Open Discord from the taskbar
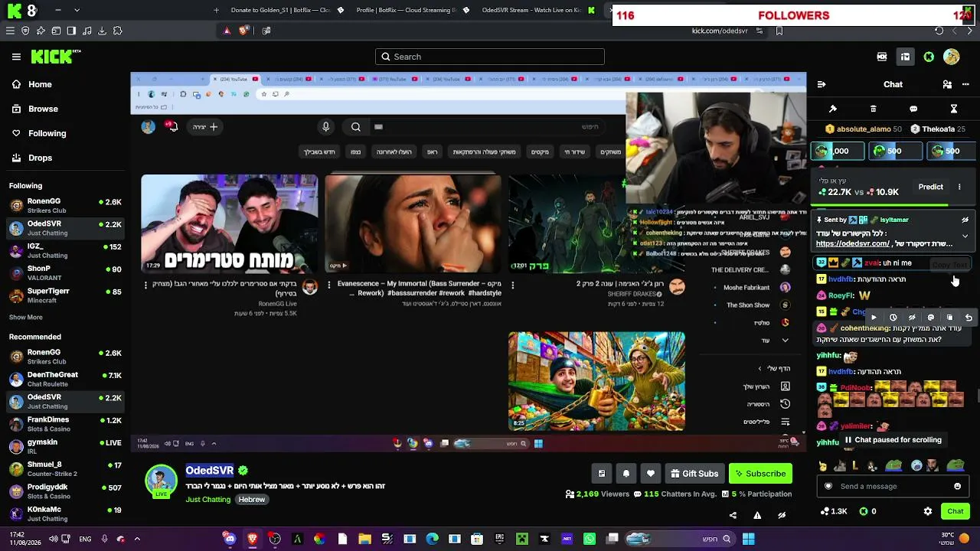 pyautogui.click(x=230, y=539)
